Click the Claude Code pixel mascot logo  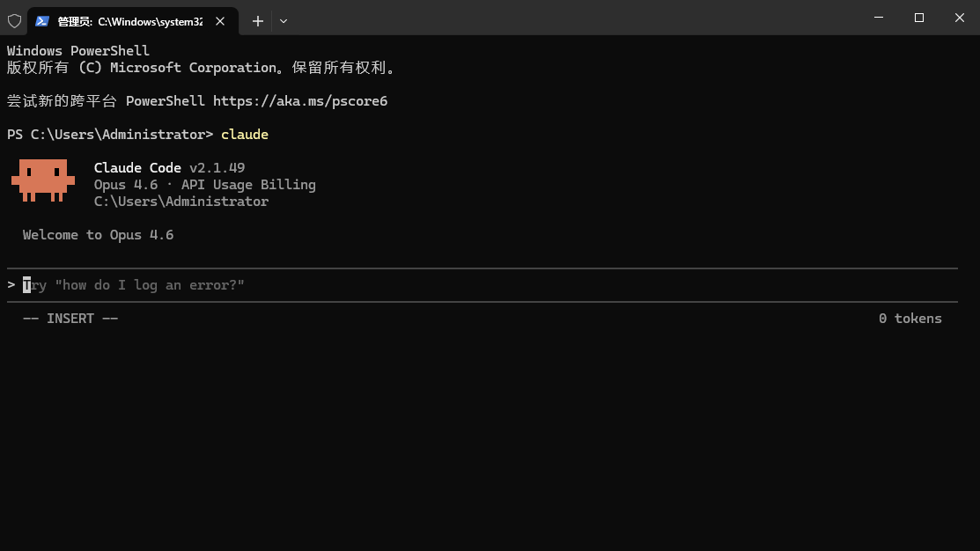[43, 180]
